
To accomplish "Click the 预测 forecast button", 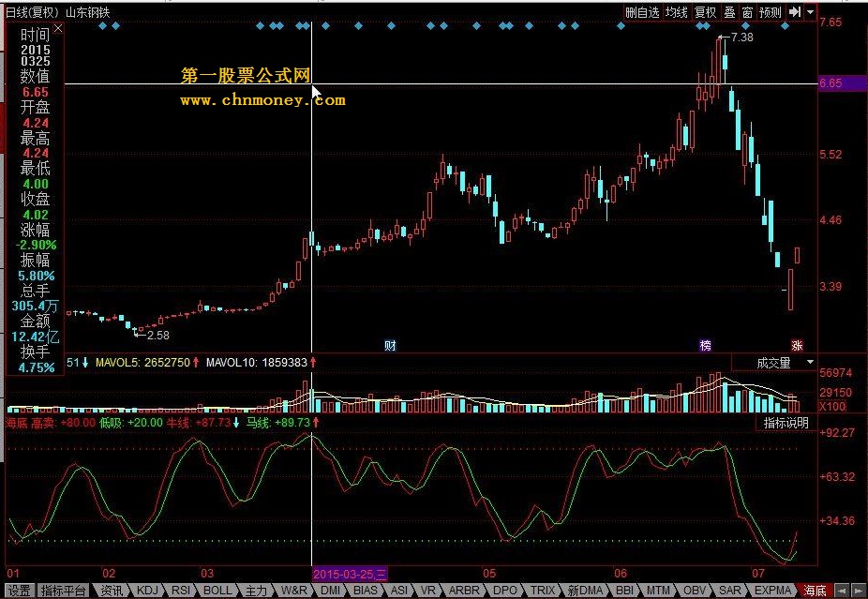I will point(770,12).
